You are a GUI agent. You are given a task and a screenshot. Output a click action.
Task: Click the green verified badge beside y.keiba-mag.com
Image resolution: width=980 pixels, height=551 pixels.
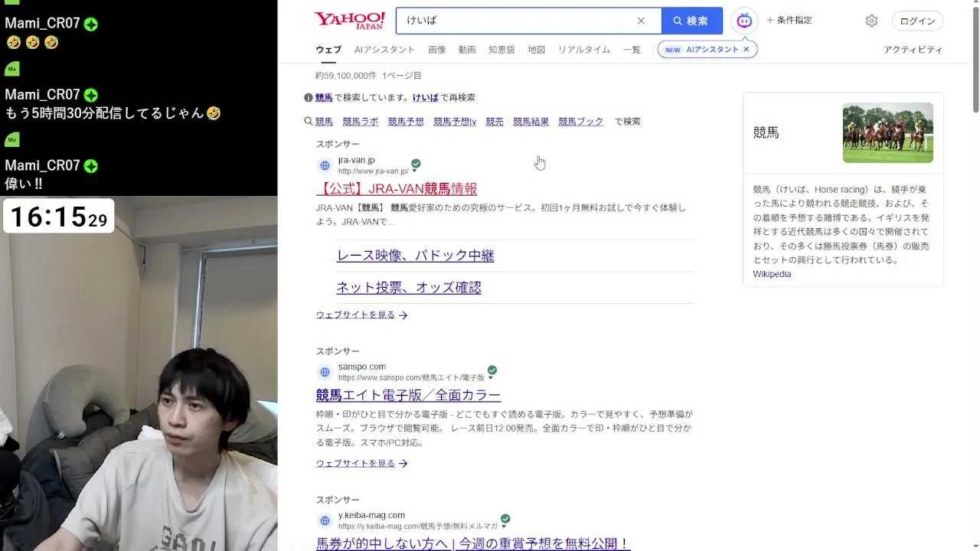[x=505, y=518]
